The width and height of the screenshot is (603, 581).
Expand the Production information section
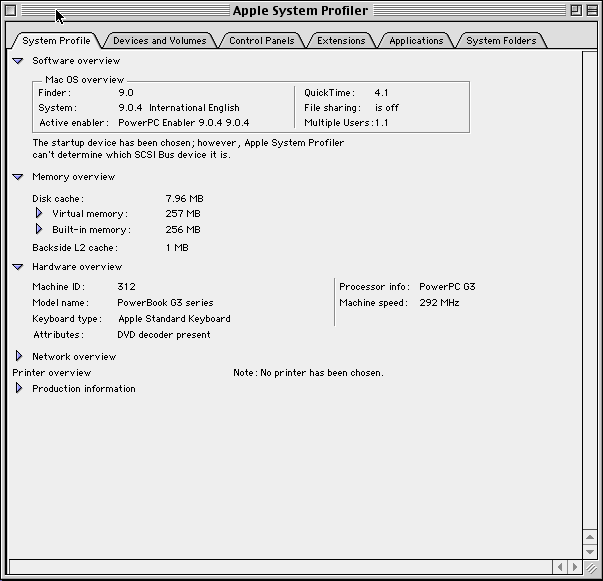18,388
